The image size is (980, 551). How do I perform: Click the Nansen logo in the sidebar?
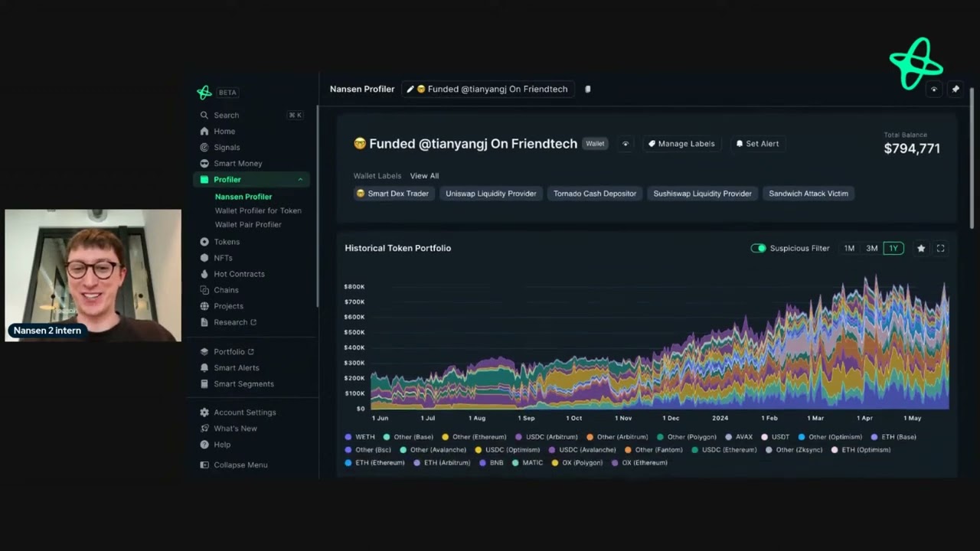[x=204, y=93]
